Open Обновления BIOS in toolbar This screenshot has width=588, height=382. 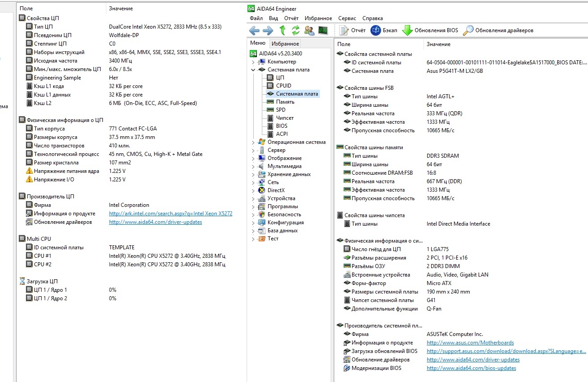(430, 30)
